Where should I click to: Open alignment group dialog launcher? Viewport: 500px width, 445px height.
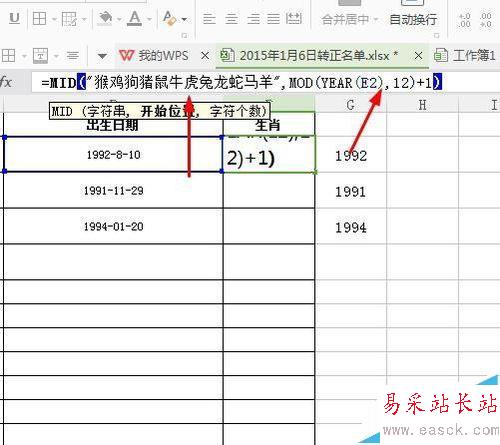click(436, 35)
